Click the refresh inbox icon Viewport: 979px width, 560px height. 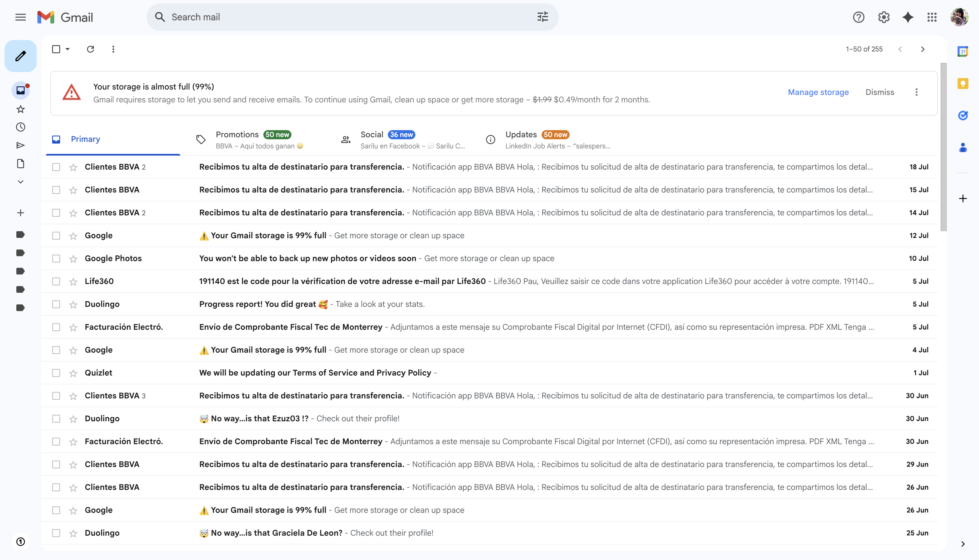(x=90, y=49)
